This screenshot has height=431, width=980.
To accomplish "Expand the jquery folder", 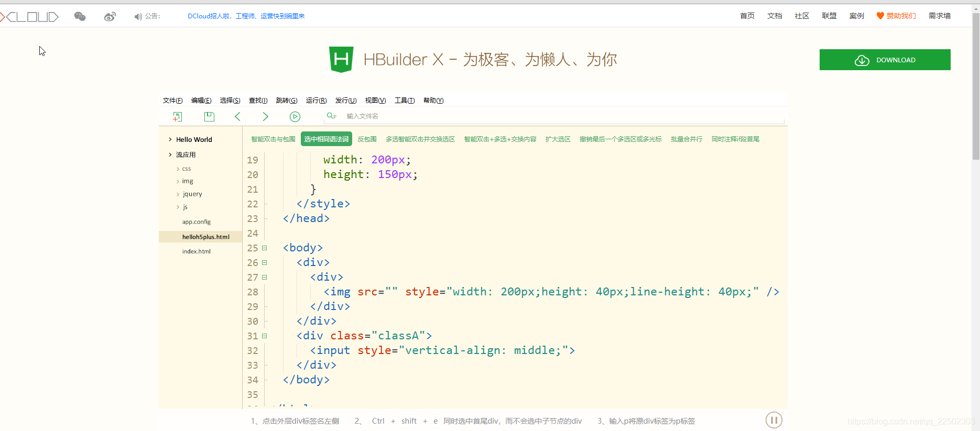I will coord(178,194).
